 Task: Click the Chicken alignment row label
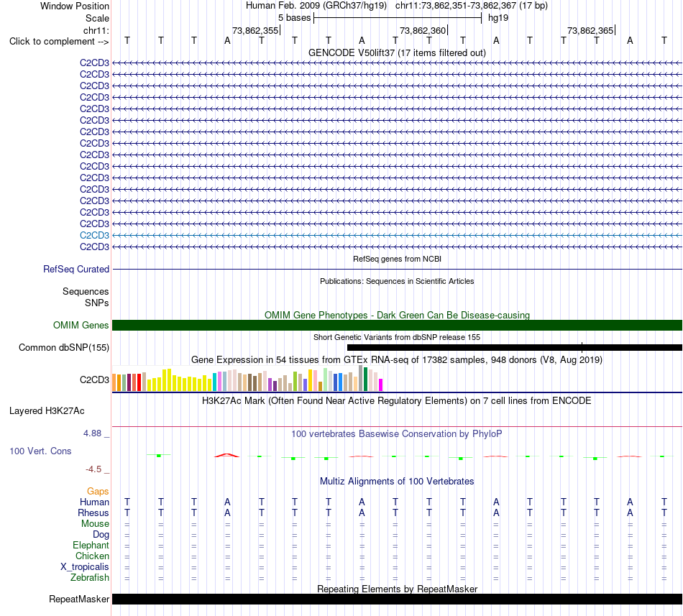click(x=92, y=556)
